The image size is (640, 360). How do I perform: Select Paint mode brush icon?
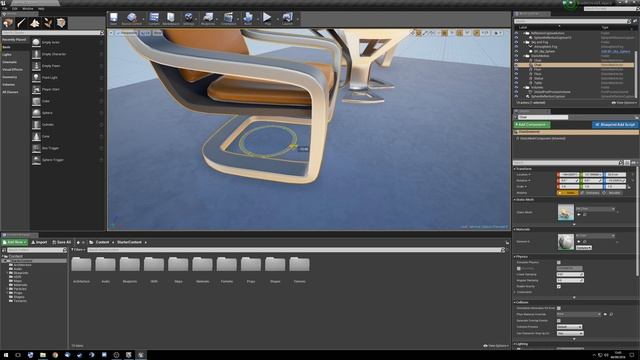pos(21,23)
